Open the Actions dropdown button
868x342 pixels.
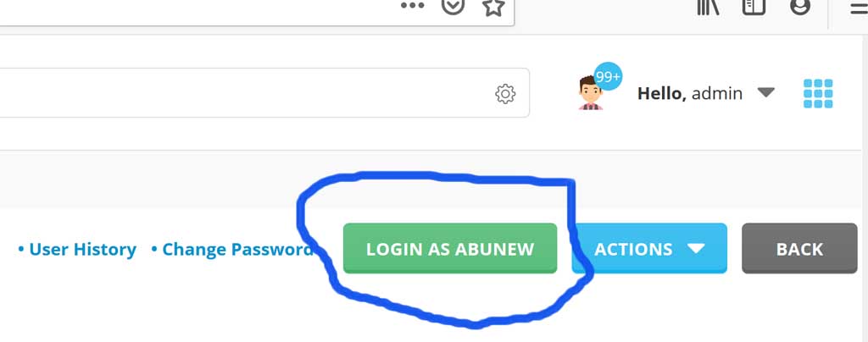[x=649, y=249]
